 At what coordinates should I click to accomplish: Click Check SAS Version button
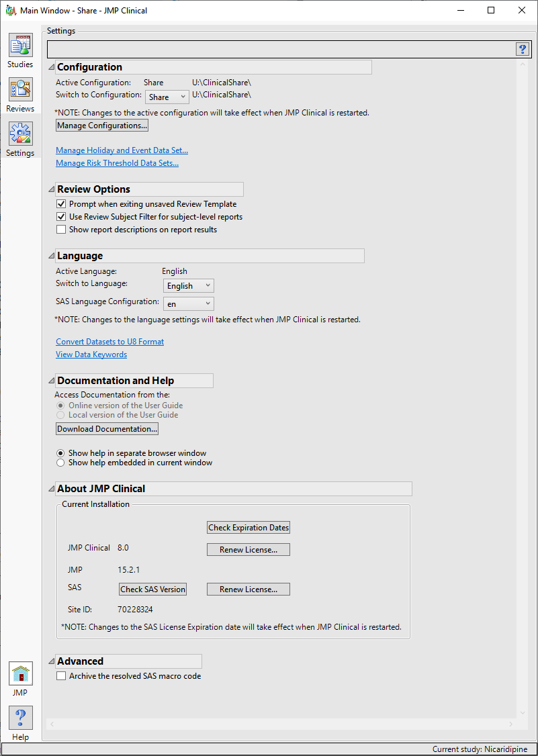[x=153, y=589]
